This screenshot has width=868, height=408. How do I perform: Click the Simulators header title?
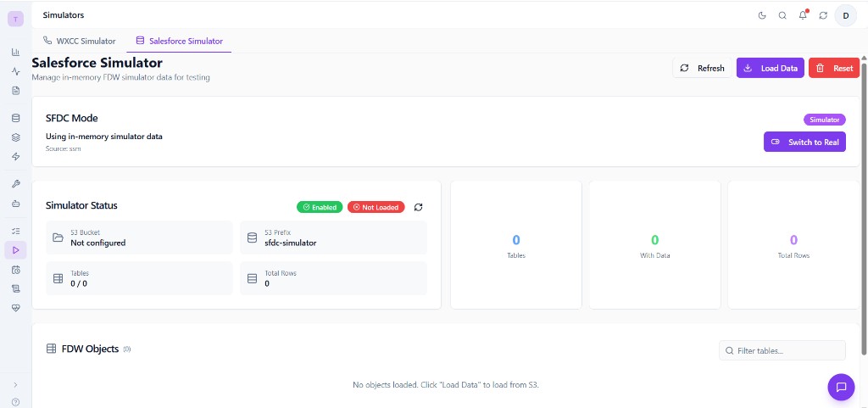[64, 15]
